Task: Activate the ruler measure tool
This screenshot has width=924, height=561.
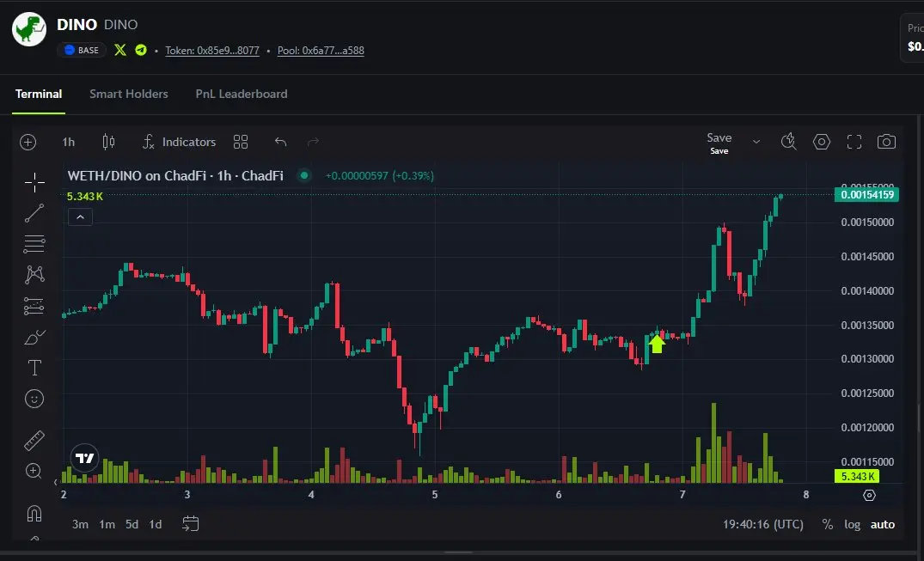Action: (x=34, y=440)
